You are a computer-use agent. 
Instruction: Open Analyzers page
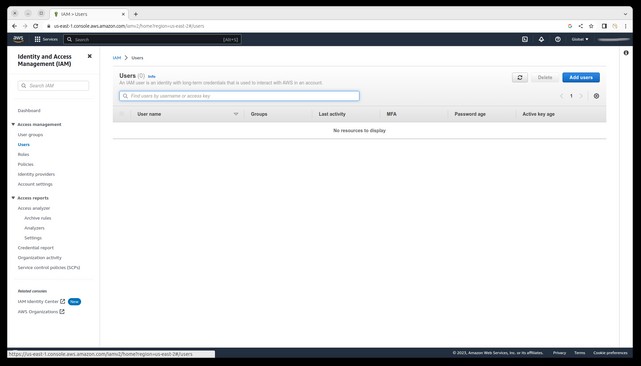click(x=34, y=228)
